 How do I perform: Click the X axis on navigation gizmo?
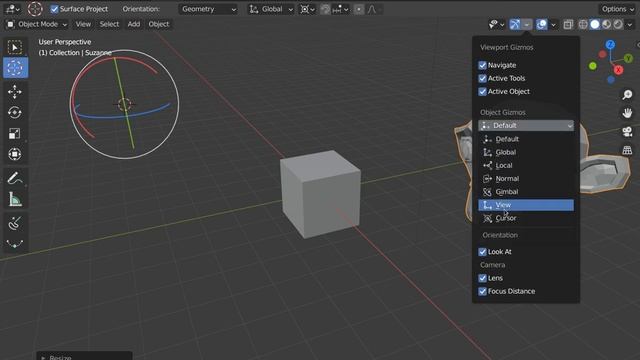tap(618, 70)
